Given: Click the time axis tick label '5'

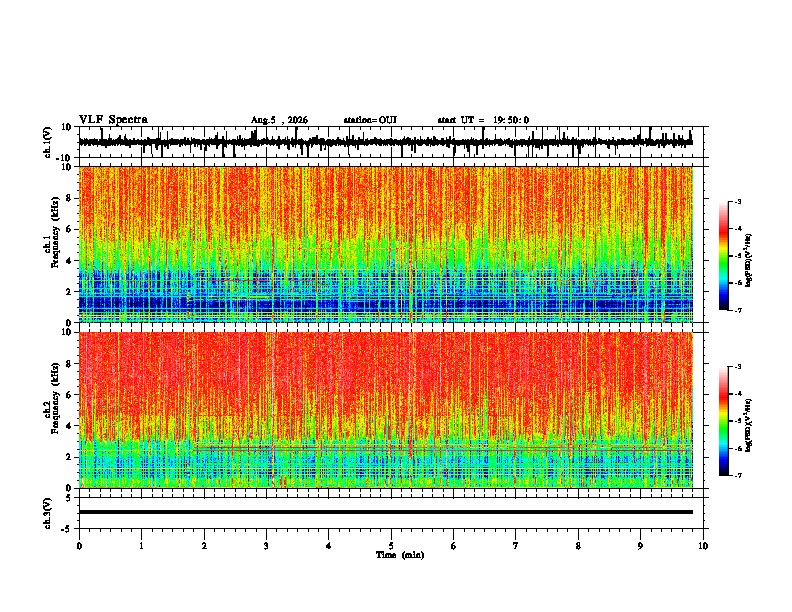Looking at the screenshot, I should [391, 546].
